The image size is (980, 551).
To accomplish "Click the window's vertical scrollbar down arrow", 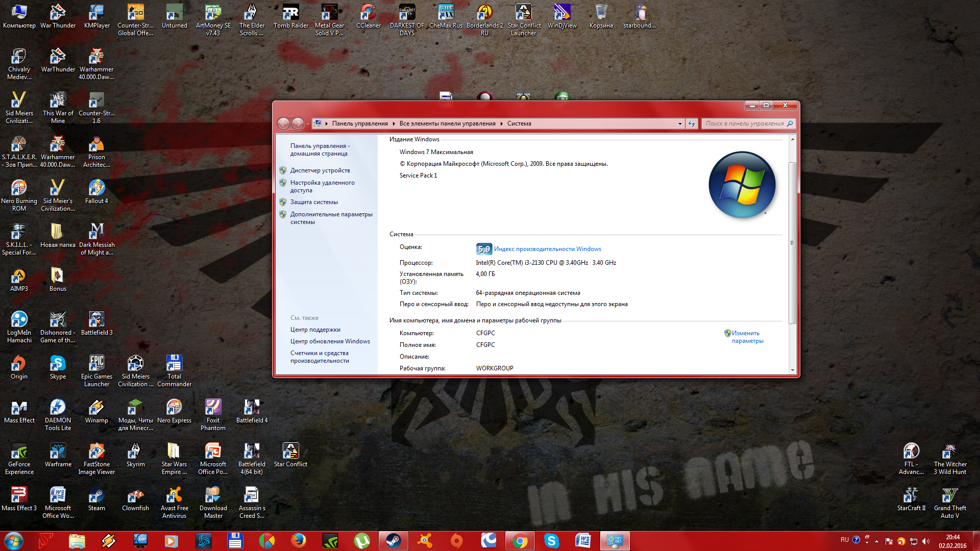I will point(792,370).
